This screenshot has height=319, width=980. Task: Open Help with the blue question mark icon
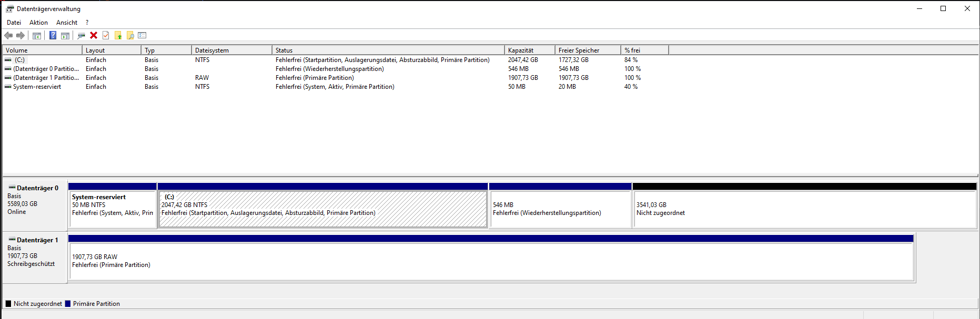53,36
